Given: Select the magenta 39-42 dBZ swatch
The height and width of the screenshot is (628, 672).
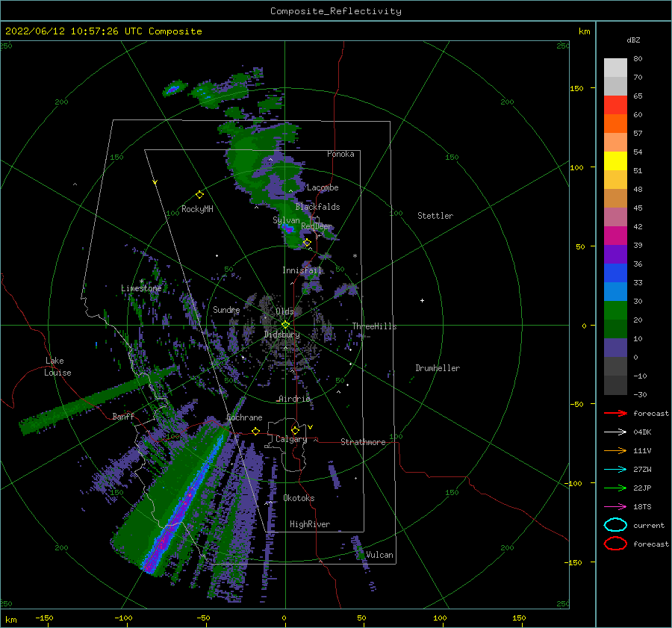Looking at the screenshot, I should (x=615, y=236).
